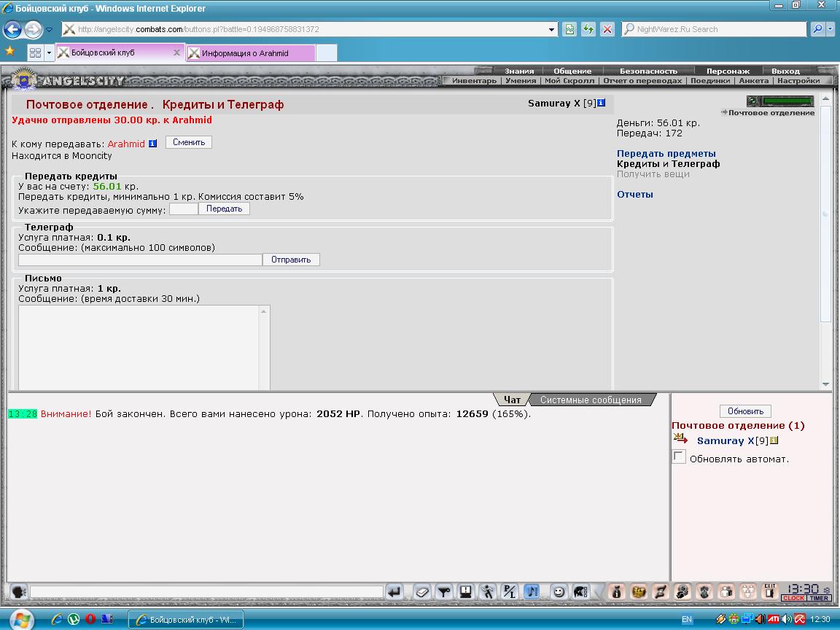Click the 'Почтовое отделение' return link
The image size is (840, 630).
[771, 112]
